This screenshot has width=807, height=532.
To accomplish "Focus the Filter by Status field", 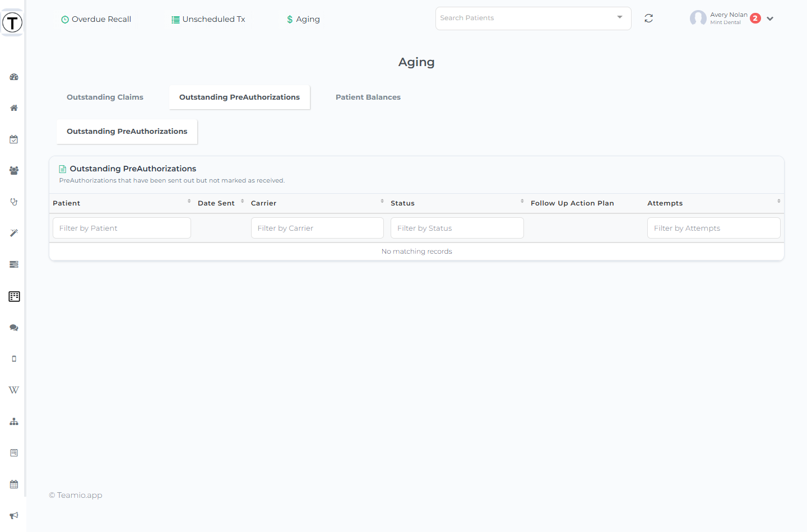I will click(457, 228).
